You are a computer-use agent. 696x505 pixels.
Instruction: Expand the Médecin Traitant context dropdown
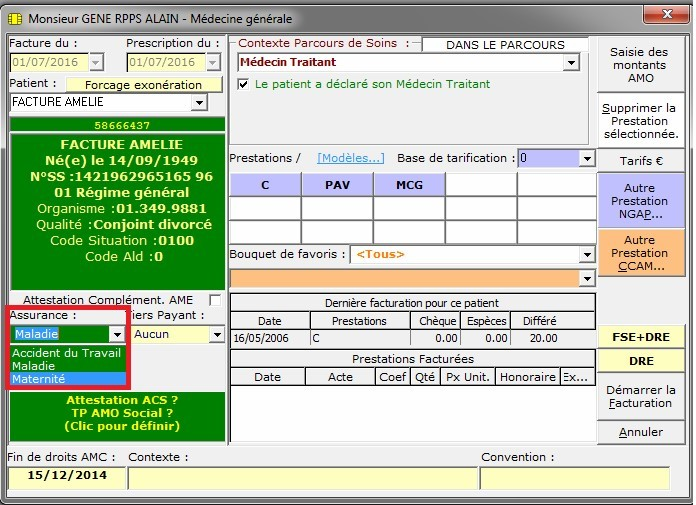[572, 63]
